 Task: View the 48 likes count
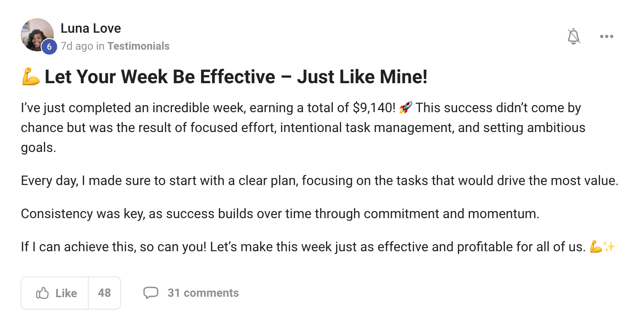(x=104, y=293)
